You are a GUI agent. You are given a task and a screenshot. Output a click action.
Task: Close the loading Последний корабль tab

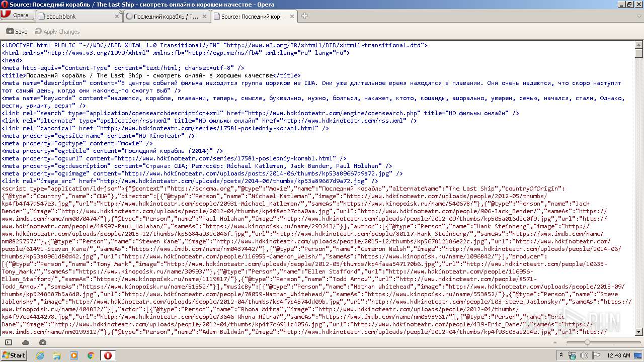(x=204, y=16)
